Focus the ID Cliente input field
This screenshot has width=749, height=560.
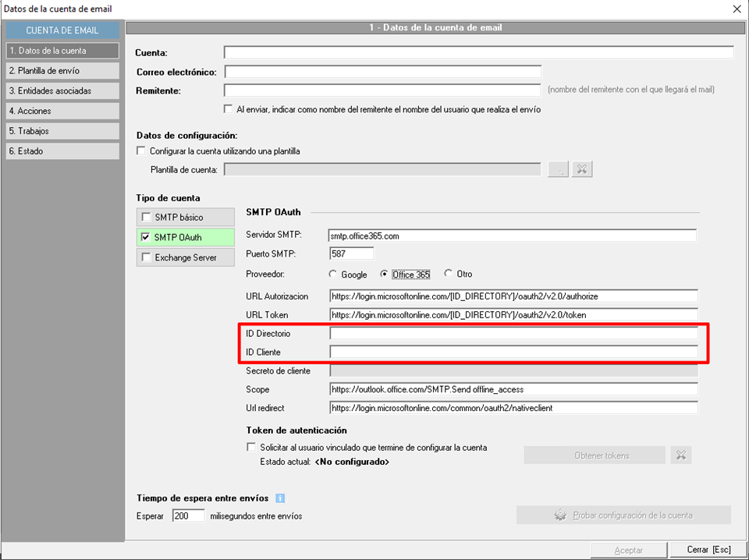pyautogui.click(x=513, y=353)
